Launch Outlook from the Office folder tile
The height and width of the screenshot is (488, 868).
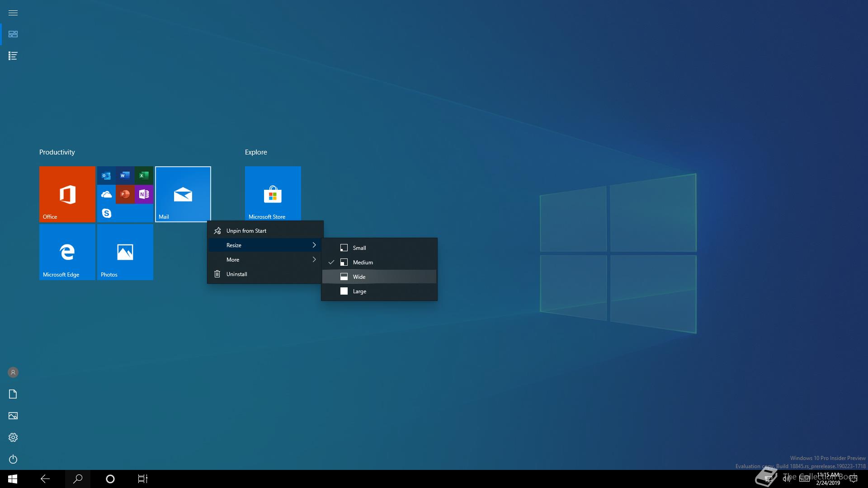click(x=106, y=175)
